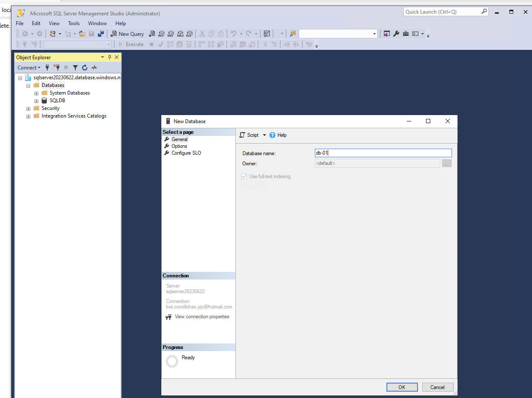Open the Activity Monitor icon in toolbar
Viewport: 532px width, 398px height.
pos(267,34)
